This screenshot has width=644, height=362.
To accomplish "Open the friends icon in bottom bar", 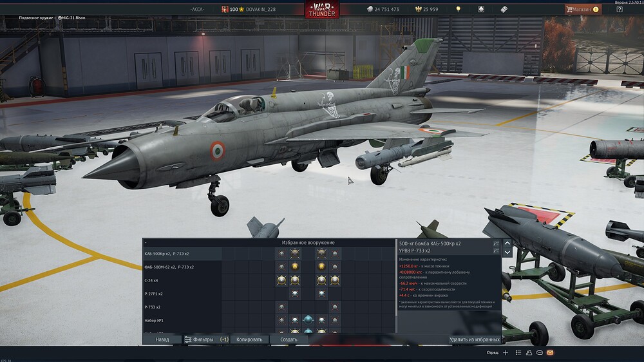I will pyautogui.click(x=529, y=352).
